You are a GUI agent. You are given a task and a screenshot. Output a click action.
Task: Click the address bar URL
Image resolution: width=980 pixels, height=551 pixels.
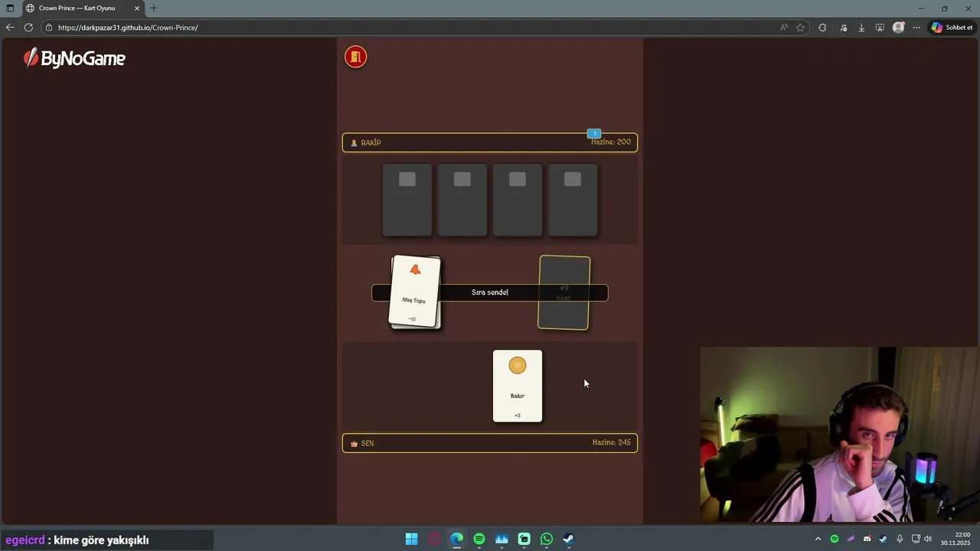click(128, 28)
